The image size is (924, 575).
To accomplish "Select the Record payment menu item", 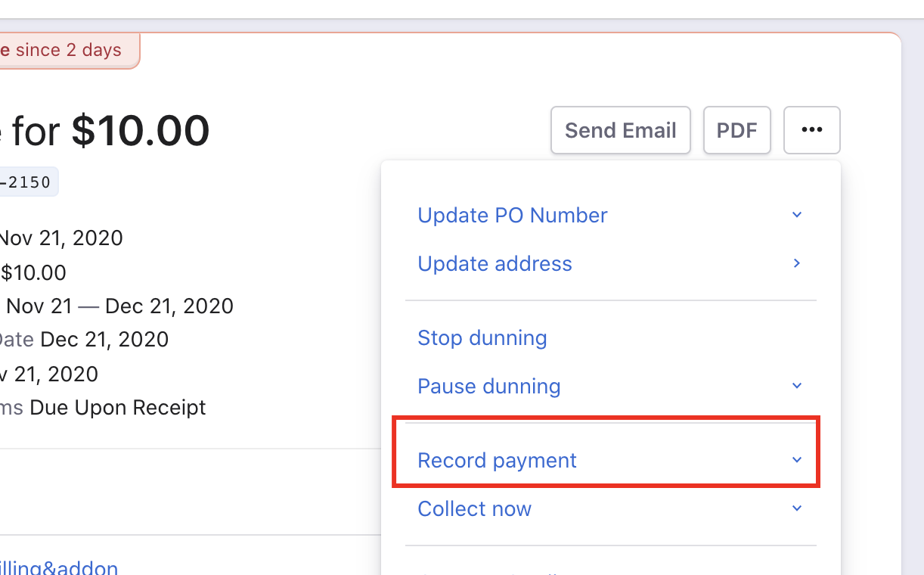I will (x=497, y=461).
